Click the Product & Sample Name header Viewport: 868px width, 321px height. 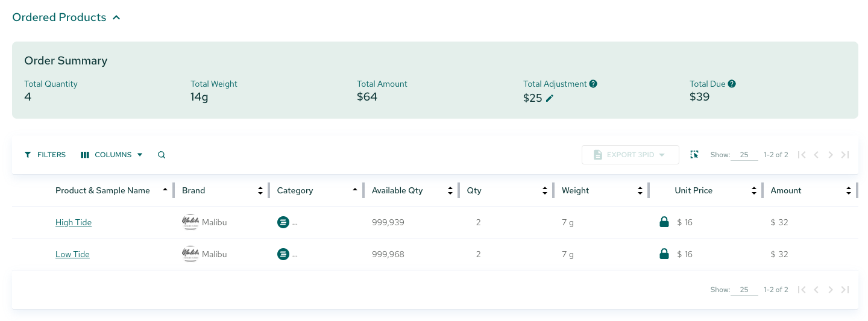pyautogui.click(x=102, y=190)
